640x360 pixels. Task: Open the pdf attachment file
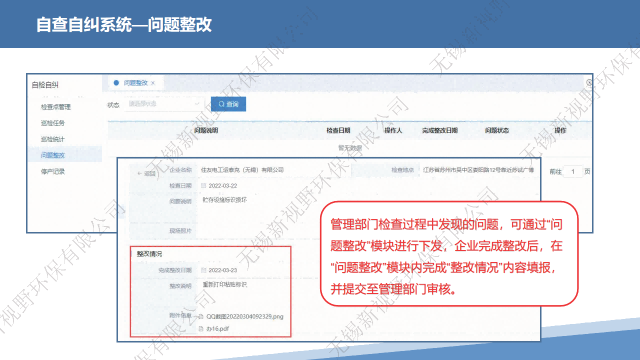click(217, 329)
